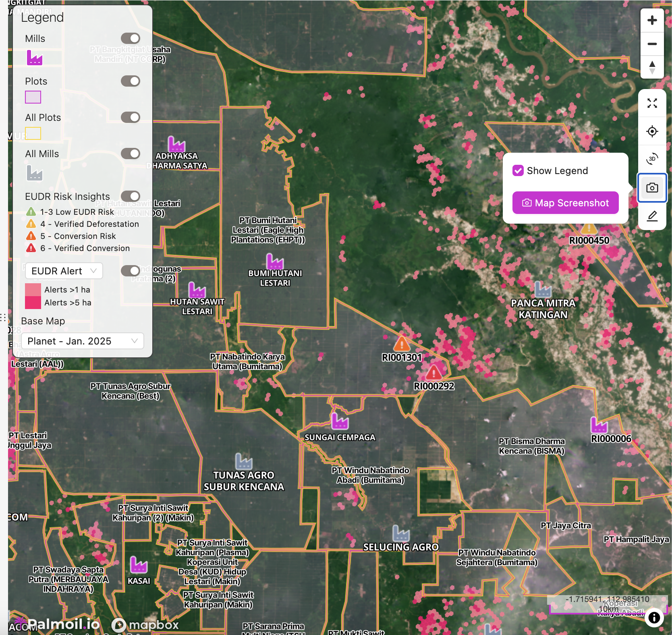Image resolution: width=672 pixels, height=635 pixels.
Task: Zoom in with the plus button
Action: (652, 20)
